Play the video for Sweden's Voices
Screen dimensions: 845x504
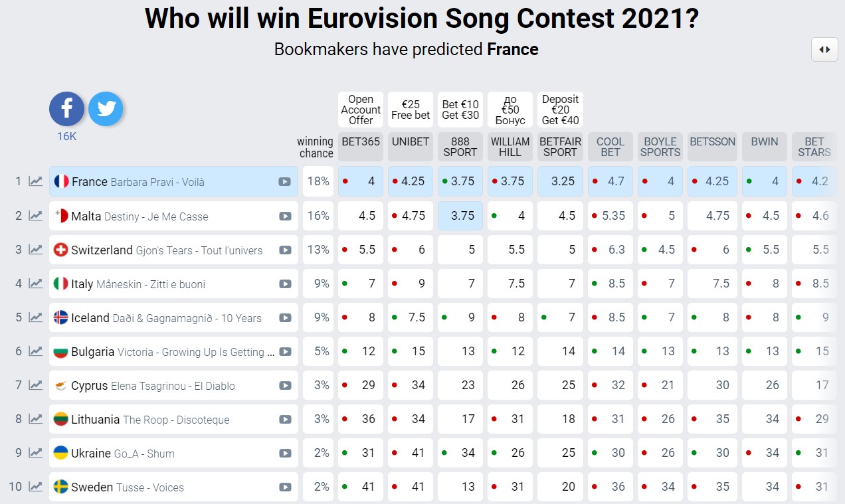click(285, 487)
